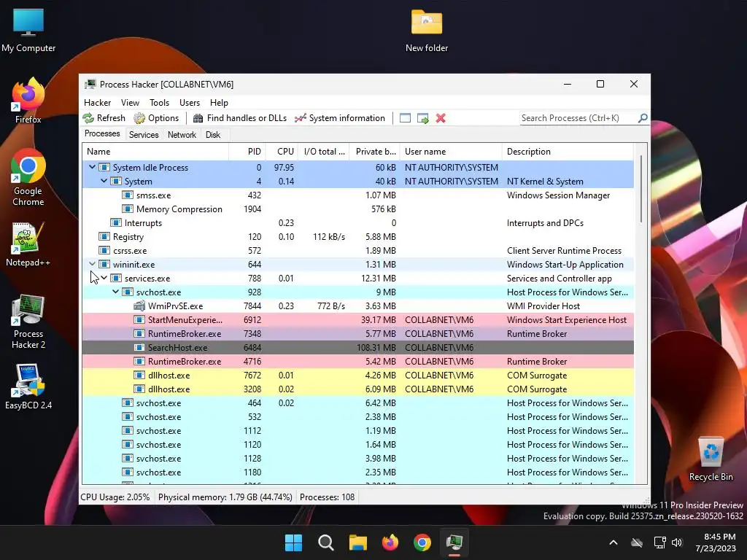The width and height of the screenshot is (747, 560).
Task: Click the CPU Usage status bar entry
Action: pos(115,497)
